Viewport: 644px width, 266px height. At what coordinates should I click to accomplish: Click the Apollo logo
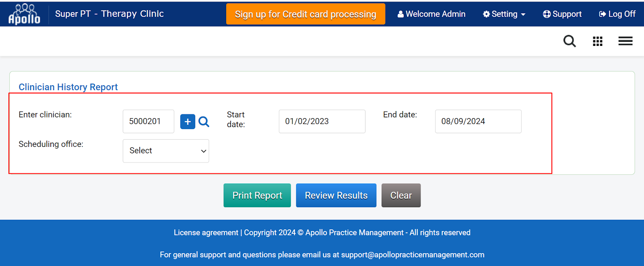pos(24,14)
